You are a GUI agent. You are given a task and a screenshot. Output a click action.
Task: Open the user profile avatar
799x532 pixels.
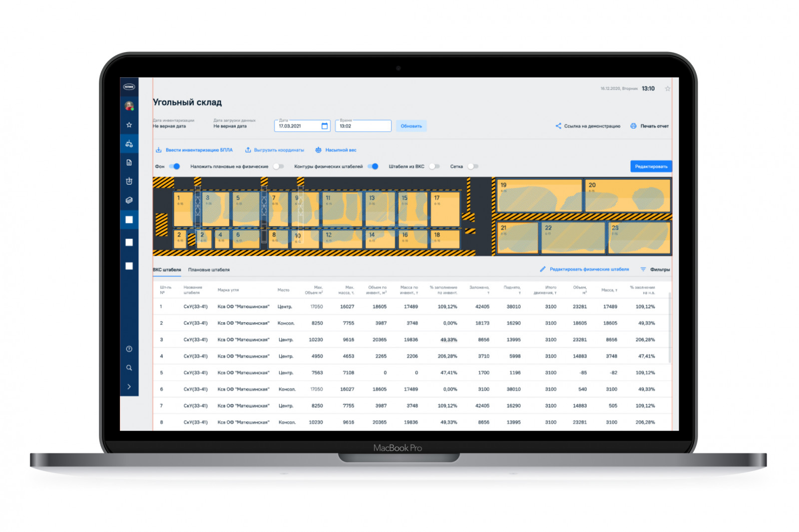(129, 106)
